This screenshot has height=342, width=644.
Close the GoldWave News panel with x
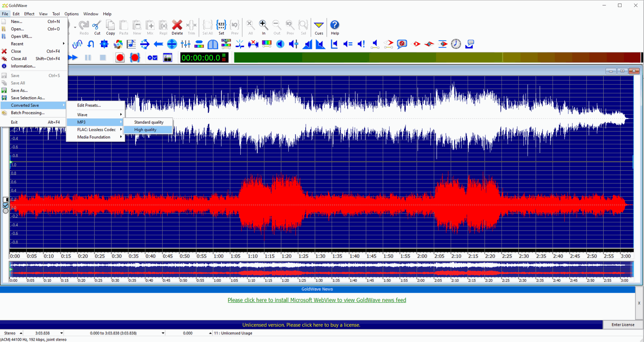[x=639, y=303]
